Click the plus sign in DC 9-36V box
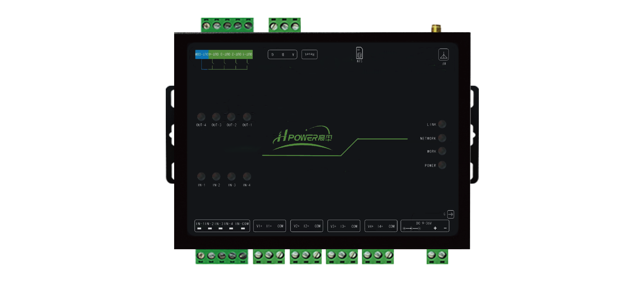Screen dimensions: 644x282 point(435,228)
